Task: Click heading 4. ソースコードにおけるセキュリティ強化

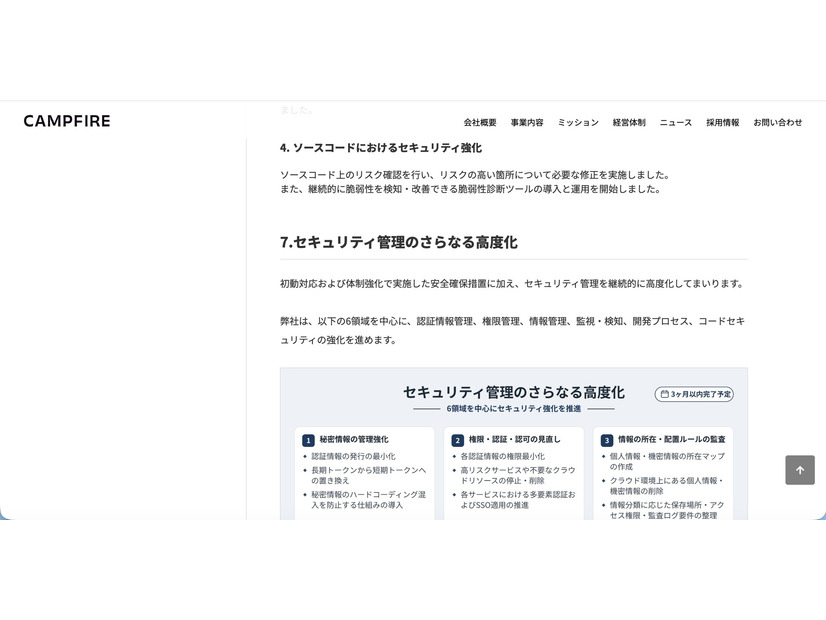Action: point(381,148)
